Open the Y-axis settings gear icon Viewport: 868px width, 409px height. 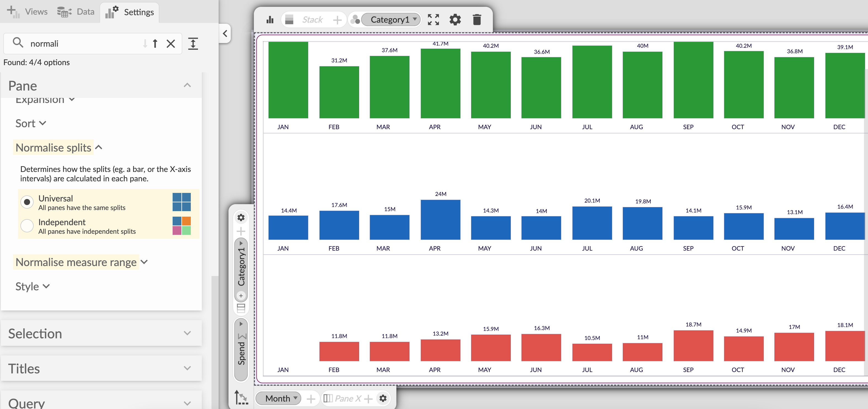pos(241,217)
